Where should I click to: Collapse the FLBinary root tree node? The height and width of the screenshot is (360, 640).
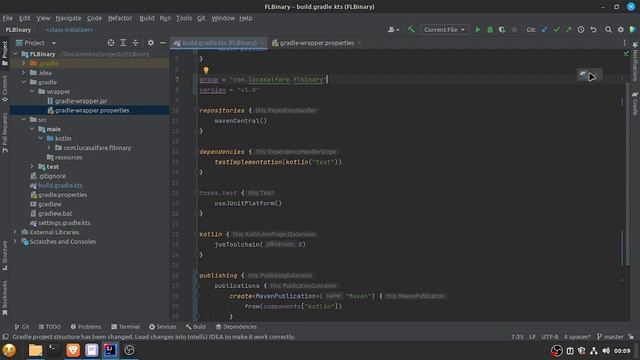pos(16,54)
